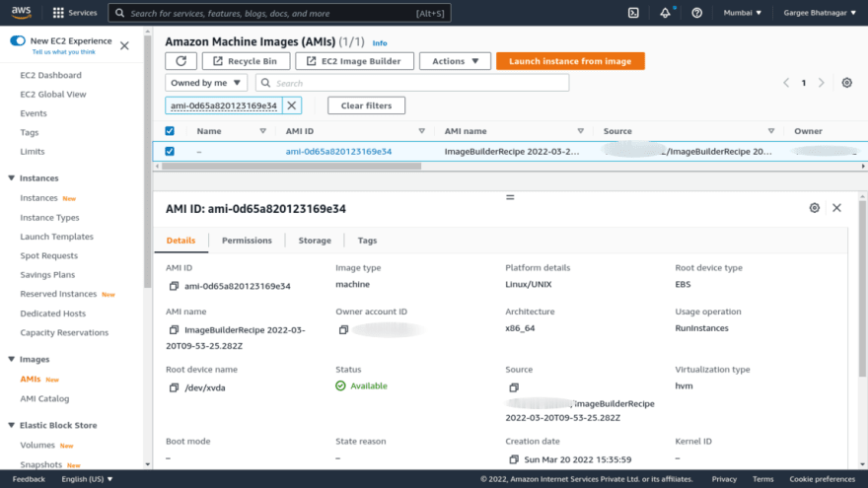Focus the top services search bar
The height and width of the screenshot is (488, 868).
(279, 13)
